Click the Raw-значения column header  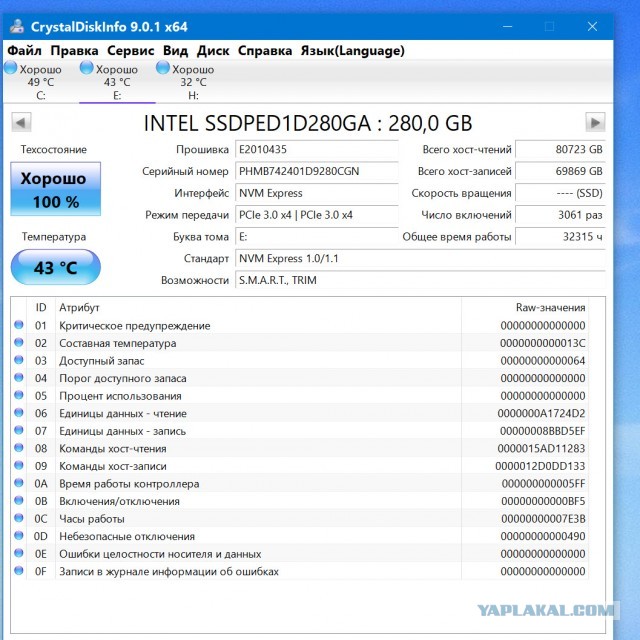551,307
